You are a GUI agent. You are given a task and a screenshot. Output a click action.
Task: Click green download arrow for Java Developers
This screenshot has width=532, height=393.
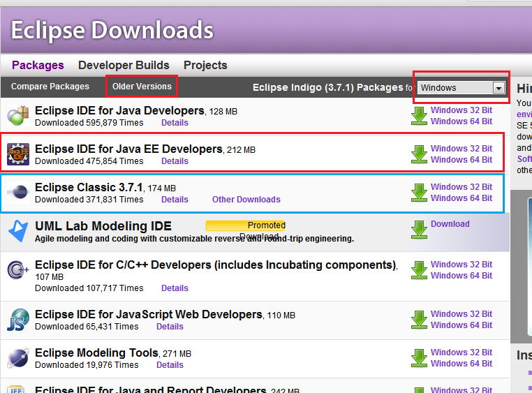(419, 116)
